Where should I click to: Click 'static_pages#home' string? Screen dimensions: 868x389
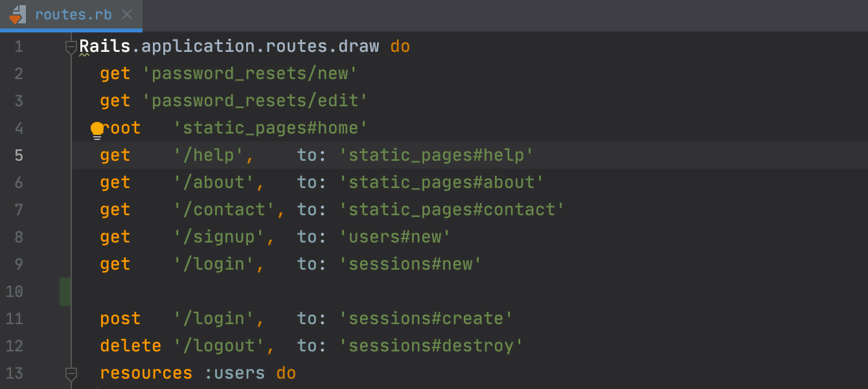[270, 128]
